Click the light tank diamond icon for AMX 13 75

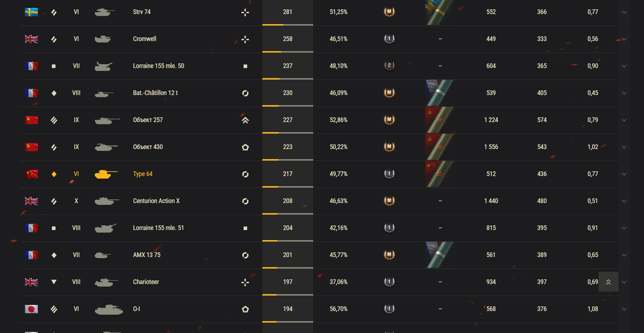[54, 255]
